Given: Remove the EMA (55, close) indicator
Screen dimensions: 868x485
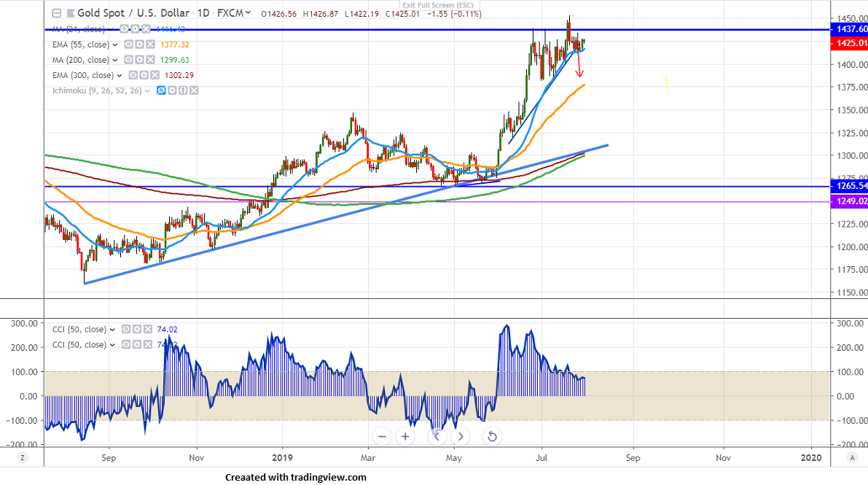Looking at the screenshot, I should pos(150,44).
